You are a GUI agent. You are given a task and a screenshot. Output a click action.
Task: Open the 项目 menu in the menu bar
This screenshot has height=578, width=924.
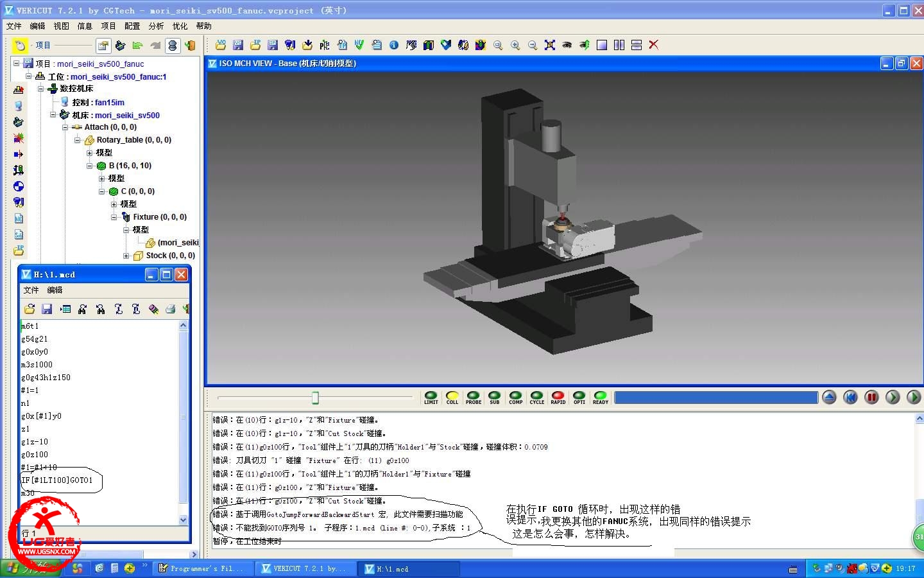coord(109,26)
